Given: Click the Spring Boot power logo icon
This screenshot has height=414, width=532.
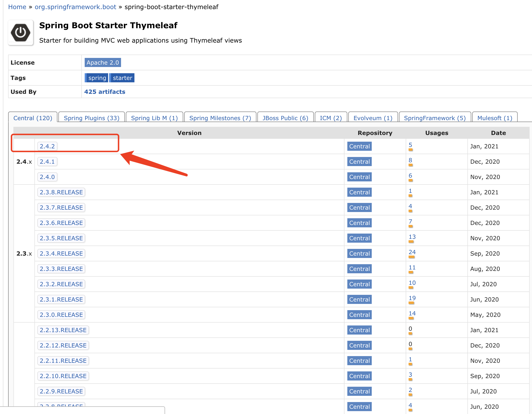Looking at the screenshot, I should (x=21, y=33).
